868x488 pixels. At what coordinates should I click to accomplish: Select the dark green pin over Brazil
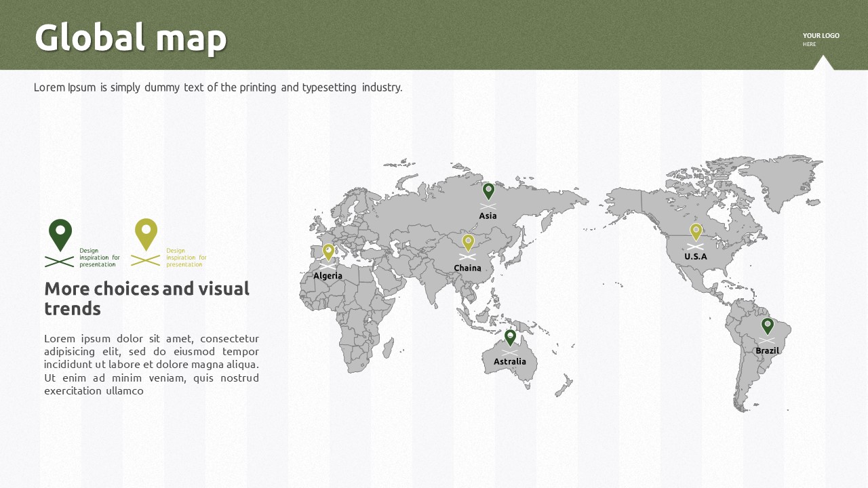(767, 326)
